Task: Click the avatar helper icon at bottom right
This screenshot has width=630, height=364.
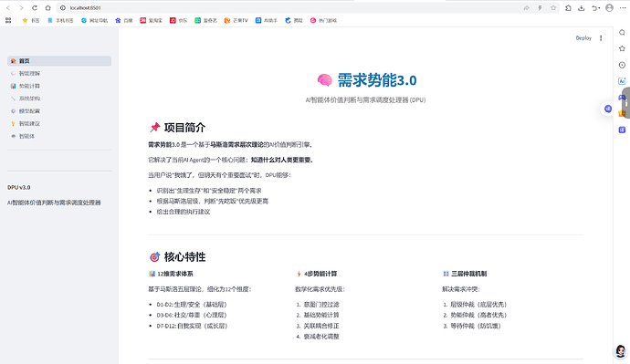Action: 621,351
